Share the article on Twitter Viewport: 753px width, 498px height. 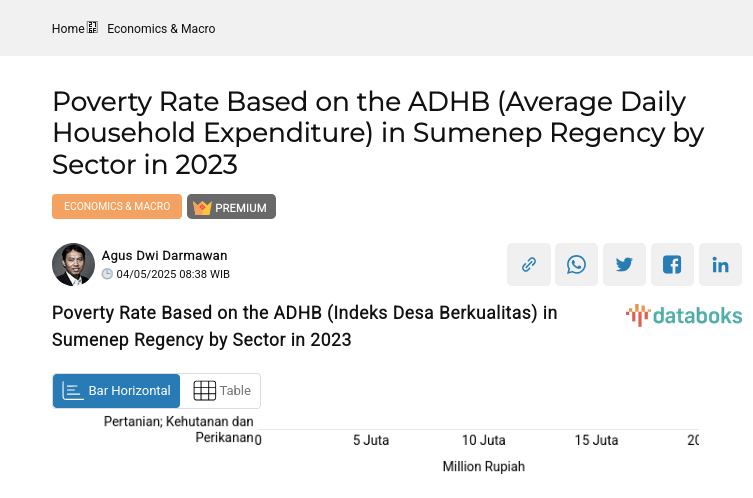[x=624, y=265]
